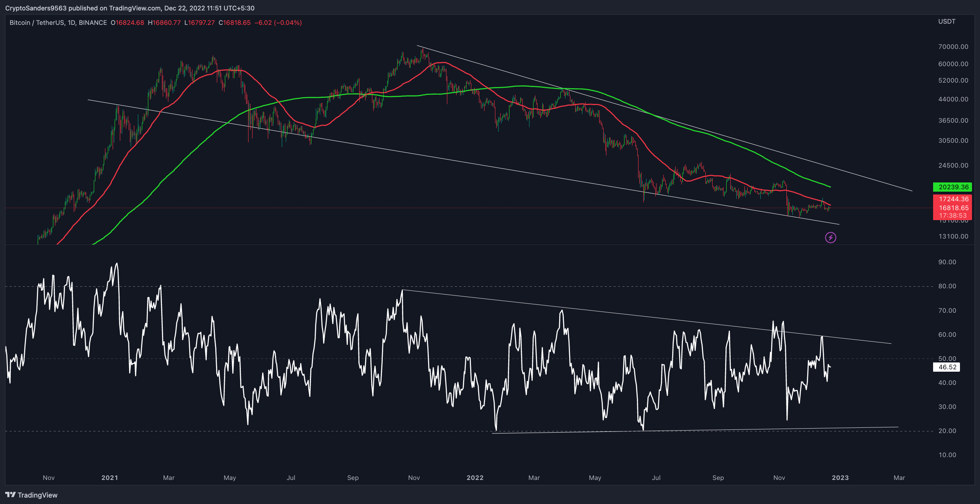Click the first Nov label before 2021

[48, 478]
